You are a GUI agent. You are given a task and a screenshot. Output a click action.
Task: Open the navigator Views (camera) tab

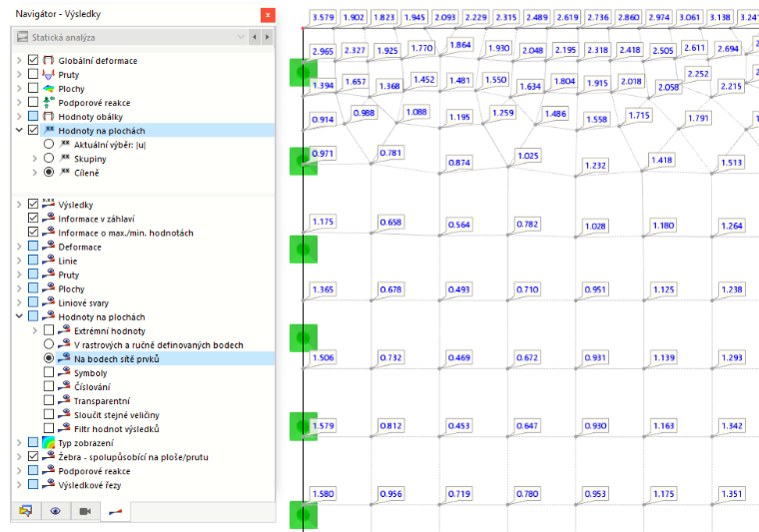[x=85, y=511]
